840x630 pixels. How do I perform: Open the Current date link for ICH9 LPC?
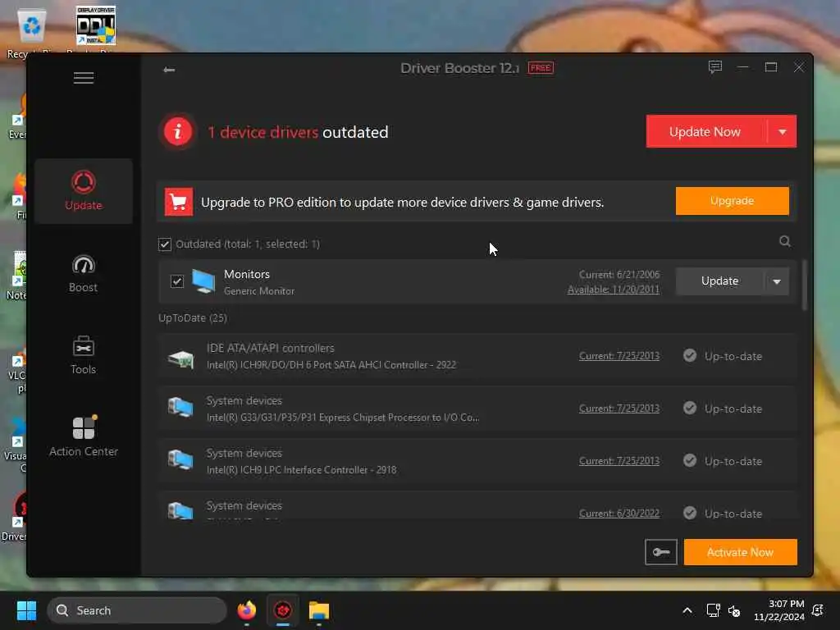coord(619,461)
